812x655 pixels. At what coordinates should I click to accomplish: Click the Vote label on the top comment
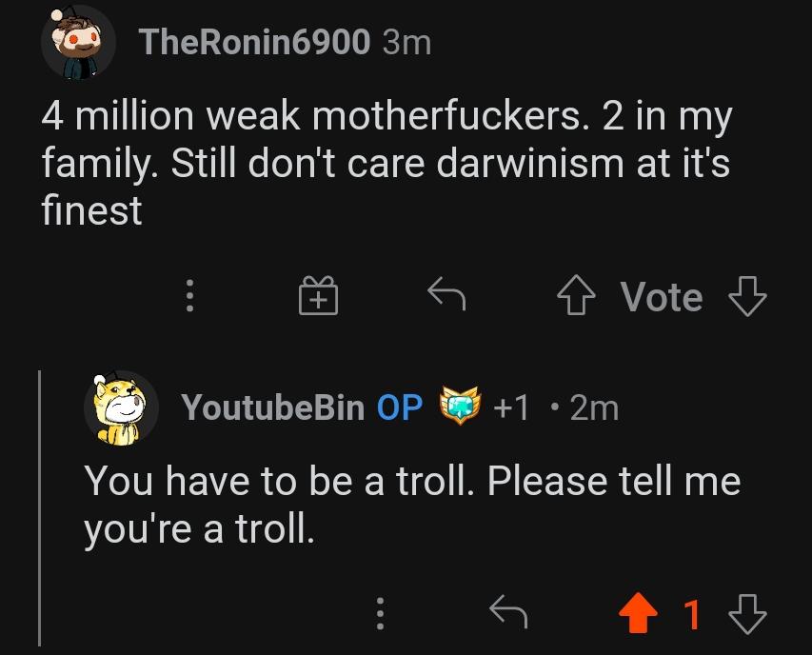tap(660, 296)
